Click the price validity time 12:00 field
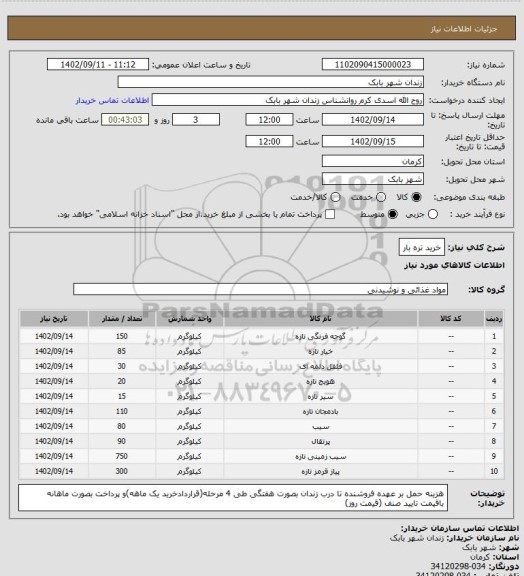Viewport: 524px width, 576px height. 269,141
